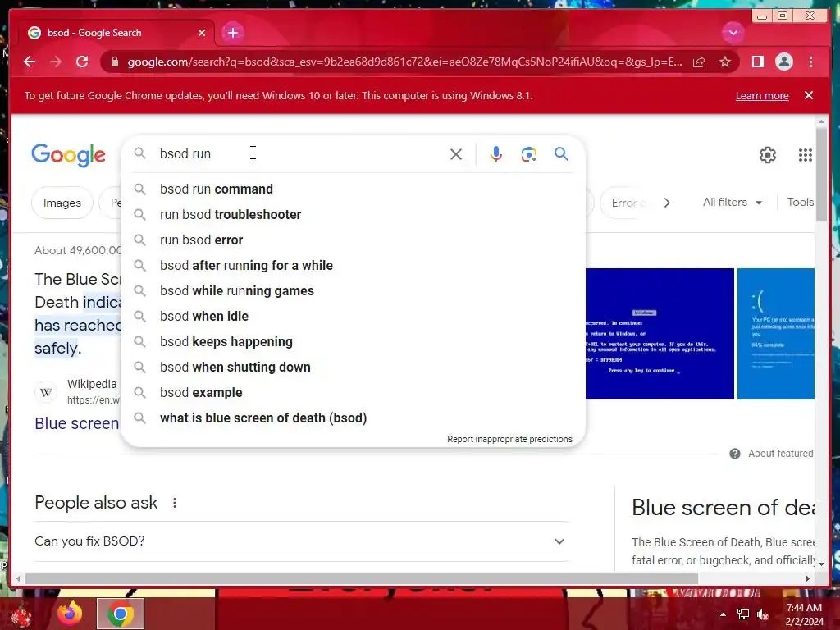Select suggestion 'bsod when shutting down'
Screen dimensions: 840x630
coord(354,367)
